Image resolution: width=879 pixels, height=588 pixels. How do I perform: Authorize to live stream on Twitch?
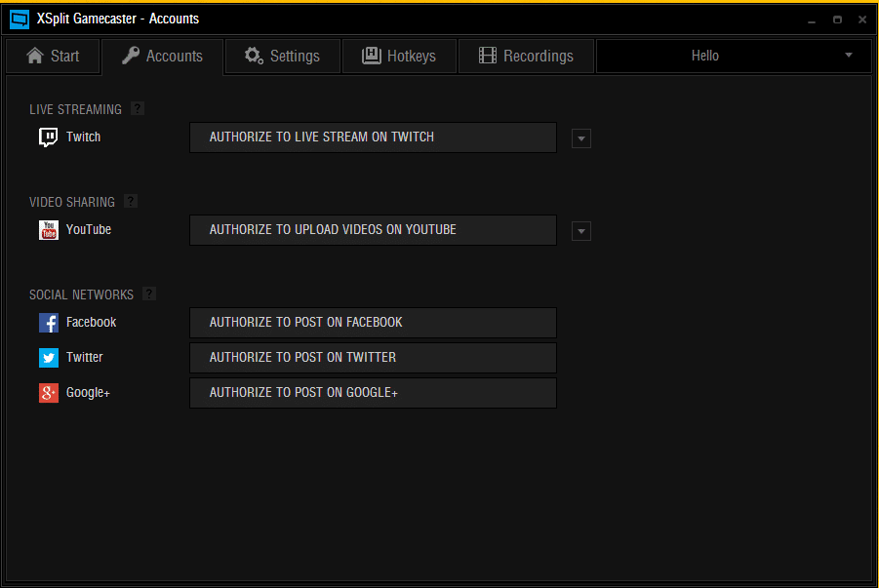point(373,137)
